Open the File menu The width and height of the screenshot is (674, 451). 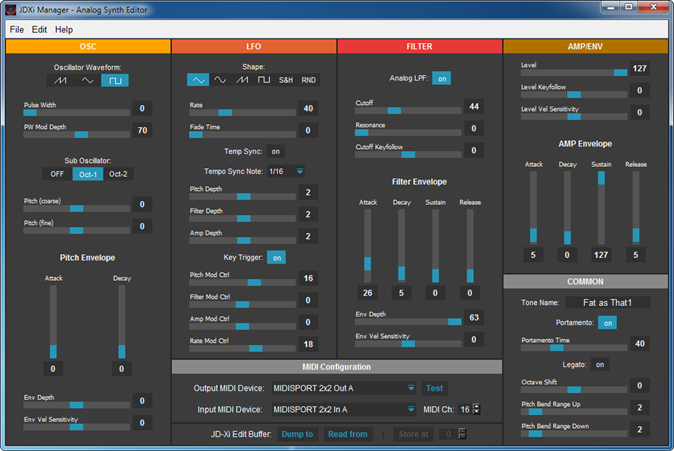click(x=17, y=30)
